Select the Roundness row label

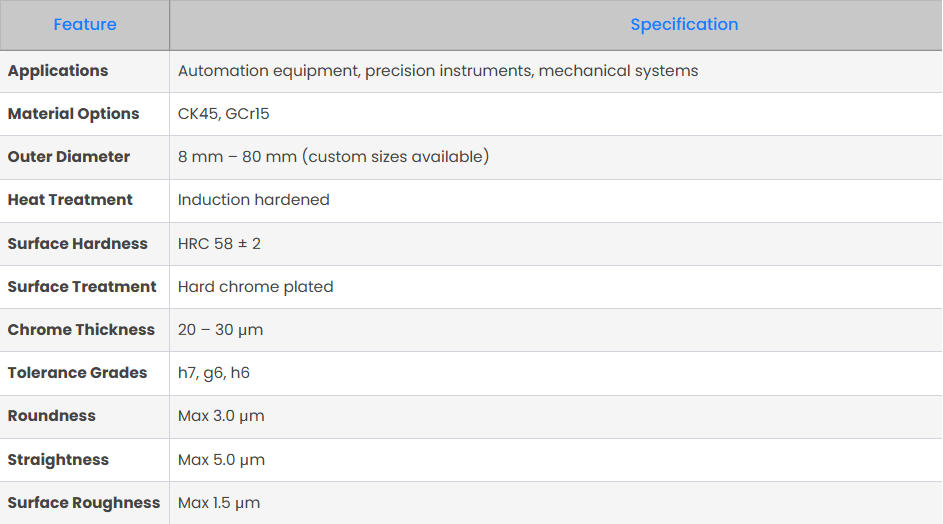tap(52, 416)
